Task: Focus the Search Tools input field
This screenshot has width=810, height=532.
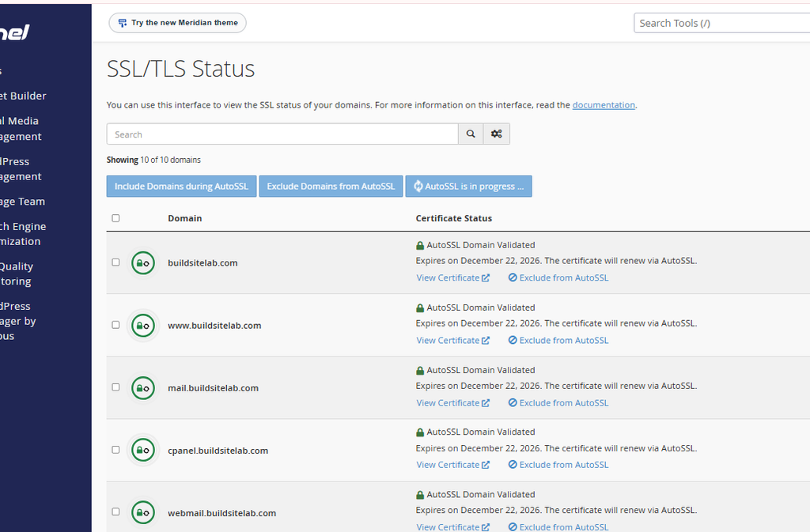Action: [x=721, y=23]
